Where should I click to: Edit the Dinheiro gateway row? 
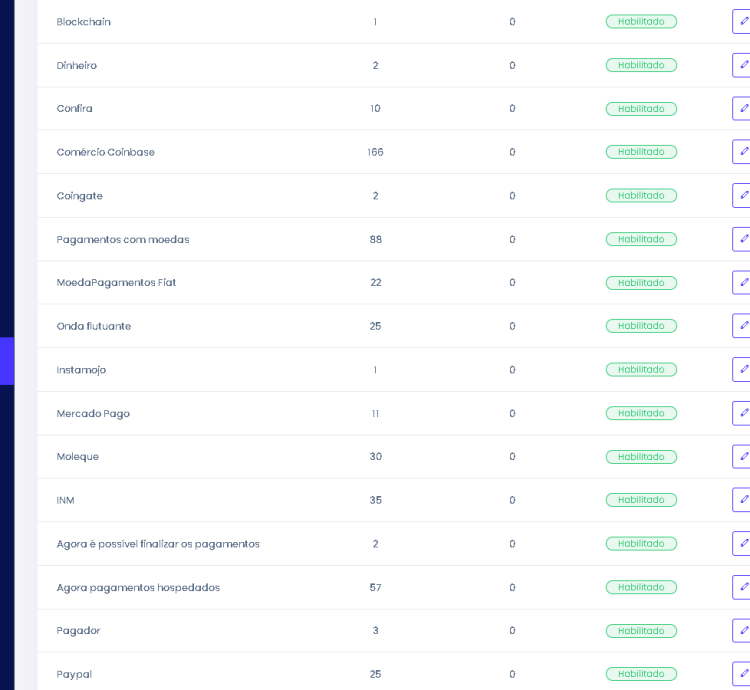point(742,65)
